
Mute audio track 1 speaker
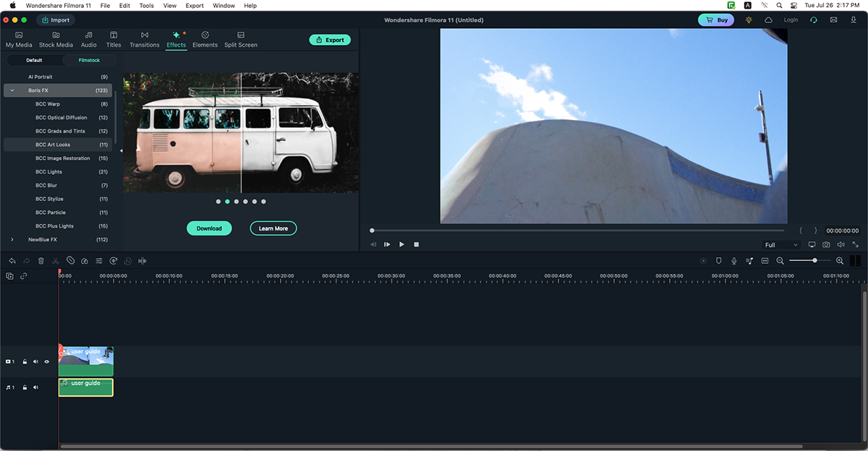pyautogui.click(x=35, y=387)
